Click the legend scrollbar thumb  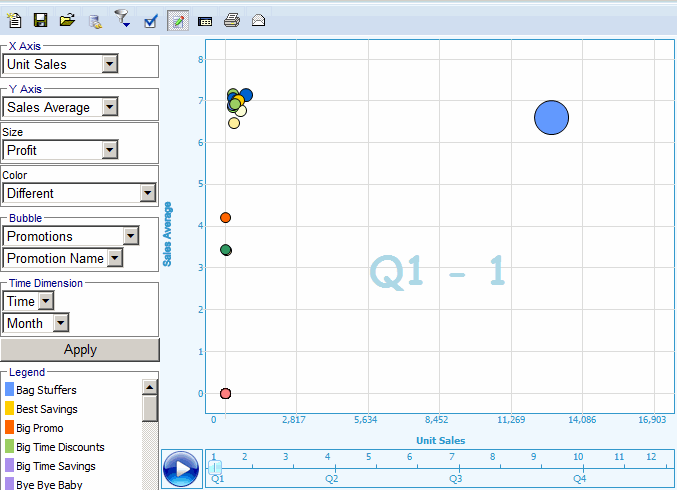[150, 408]
